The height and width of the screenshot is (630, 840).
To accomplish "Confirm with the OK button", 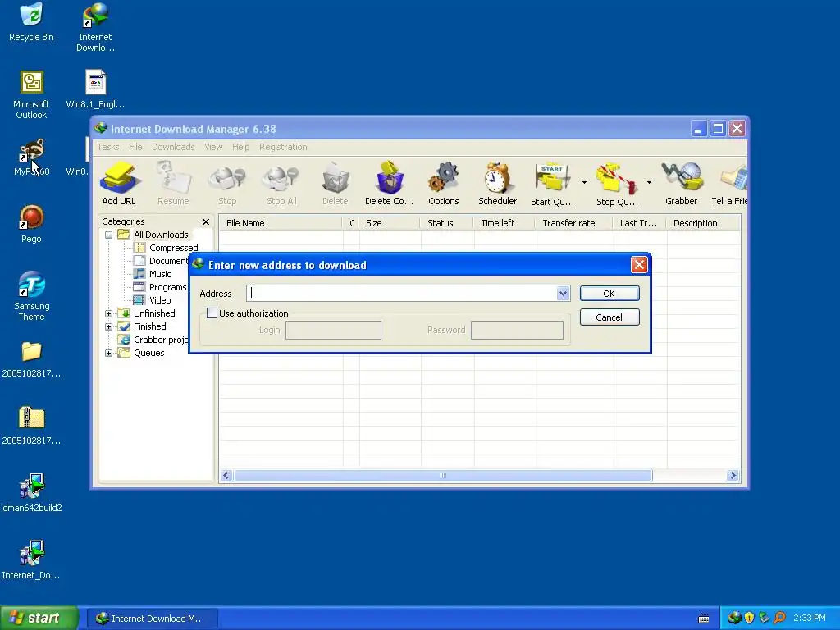I will (x=609, y=293).
